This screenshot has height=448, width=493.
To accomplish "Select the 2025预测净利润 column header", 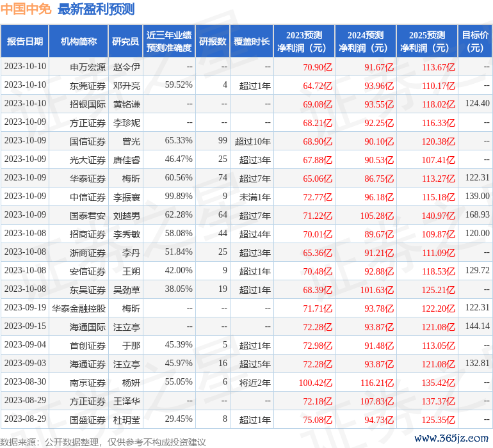I will click(427, 42).
